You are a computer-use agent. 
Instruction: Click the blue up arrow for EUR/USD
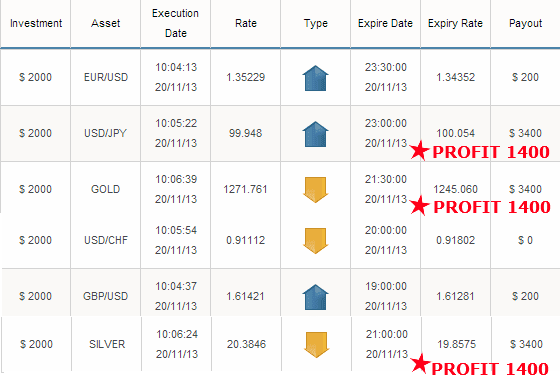[x=315, y=78]
